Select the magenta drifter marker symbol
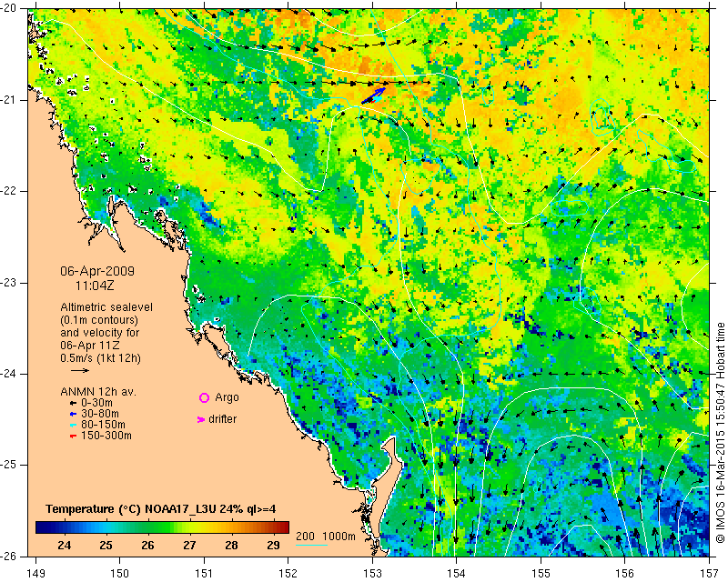Viewport: 728px width, 582px height. [x=201, y=419]
